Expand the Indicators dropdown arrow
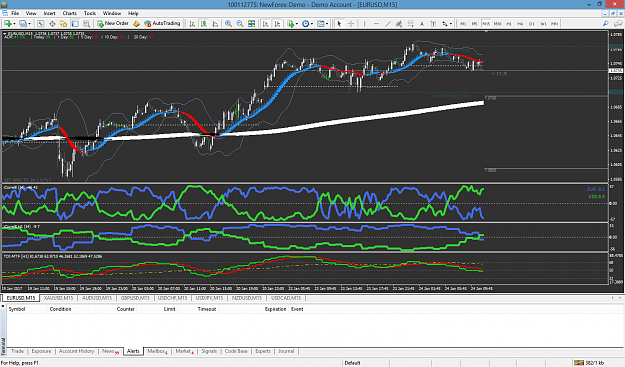 tap(297, 24)
